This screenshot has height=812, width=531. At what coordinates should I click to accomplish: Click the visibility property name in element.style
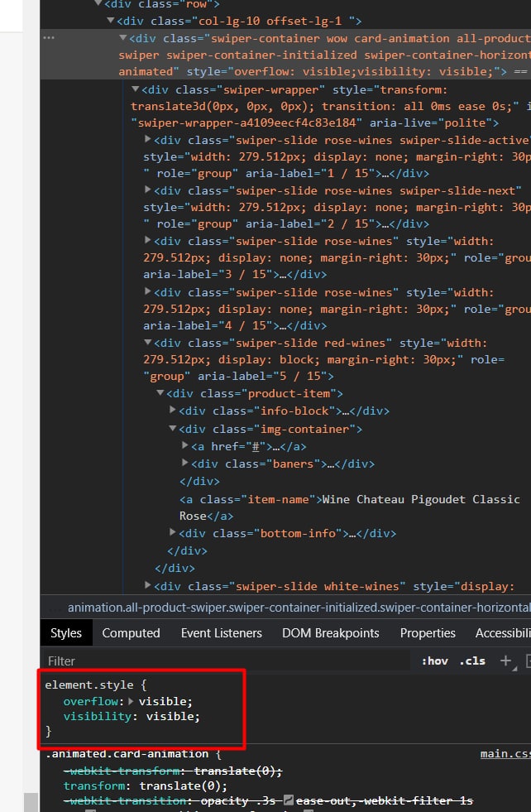(x=98, y=716)
